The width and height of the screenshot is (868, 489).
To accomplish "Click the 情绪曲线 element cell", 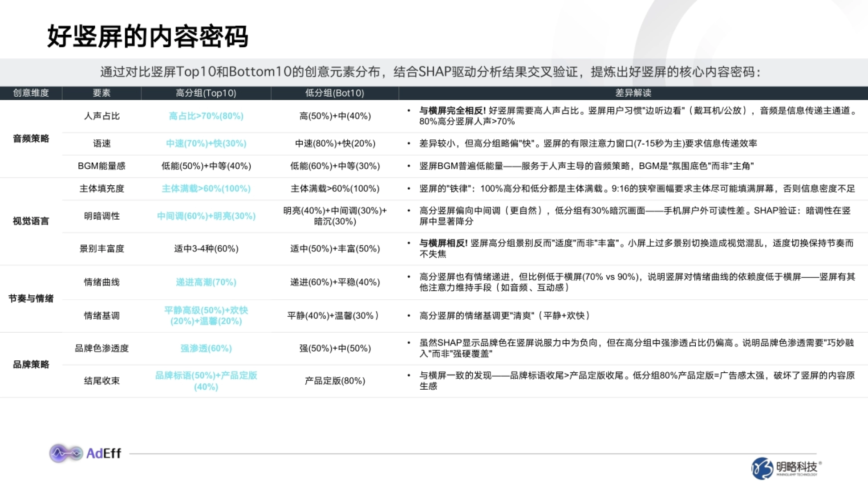I will (101, 282).
